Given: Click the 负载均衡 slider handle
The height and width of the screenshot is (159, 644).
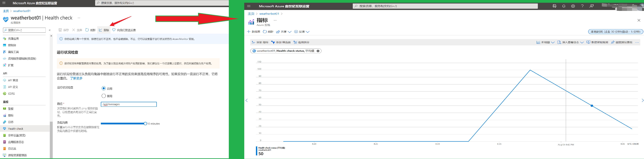Looking at the screenshot, I should click(145, 123).
